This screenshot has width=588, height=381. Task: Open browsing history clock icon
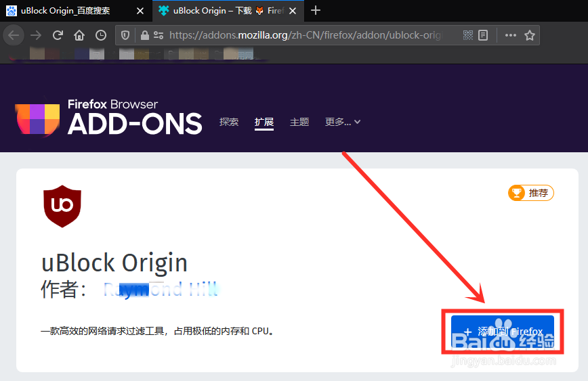101,36
